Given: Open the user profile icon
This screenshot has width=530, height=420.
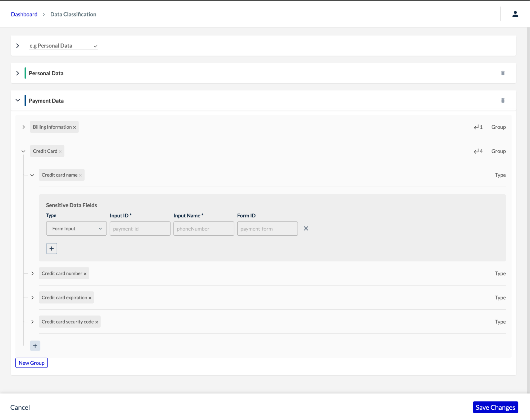Looking at the screenshot, I should [x=515, y=14].
